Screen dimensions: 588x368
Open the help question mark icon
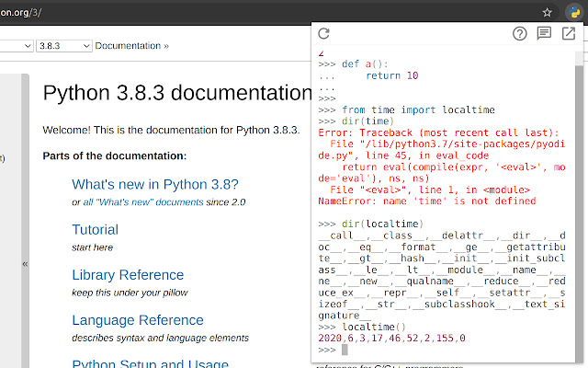[x=520, y=34]
